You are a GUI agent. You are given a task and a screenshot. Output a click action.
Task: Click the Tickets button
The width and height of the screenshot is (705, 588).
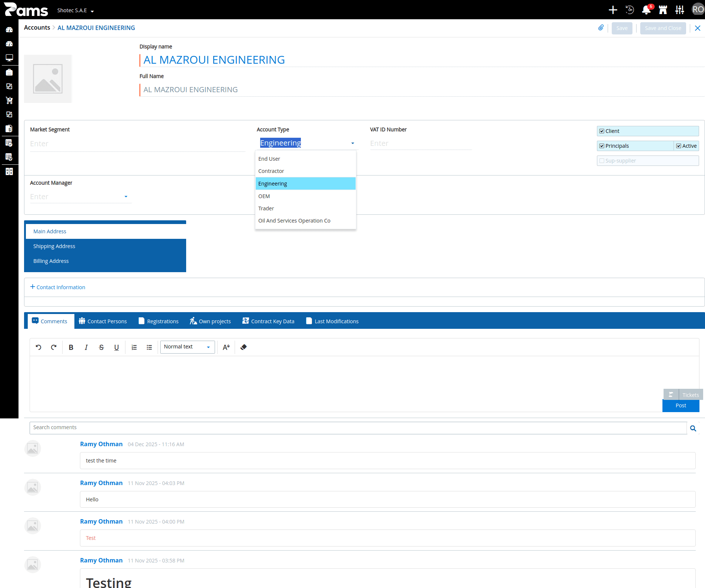click(x=691, y=395)
